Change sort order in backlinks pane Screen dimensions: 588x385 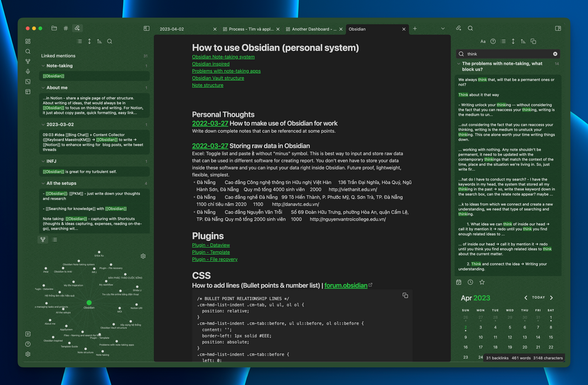[99, 41]
